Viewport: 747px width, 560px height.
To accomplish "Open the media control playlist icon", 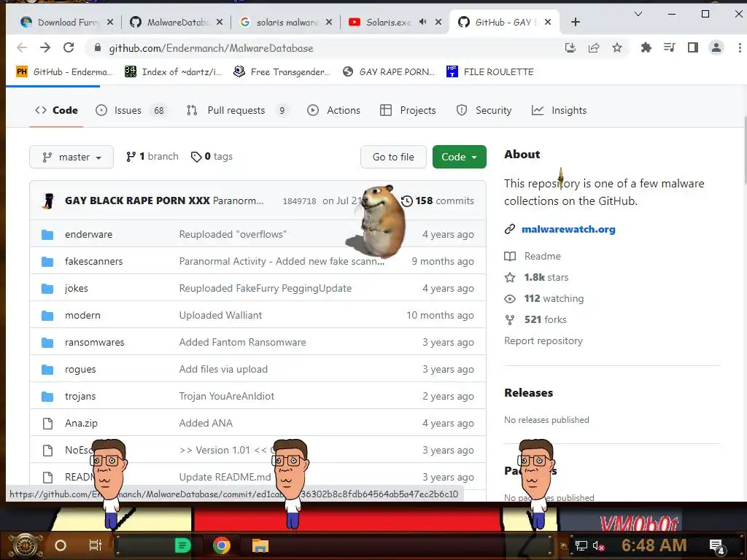I will [x=670, y=47].
